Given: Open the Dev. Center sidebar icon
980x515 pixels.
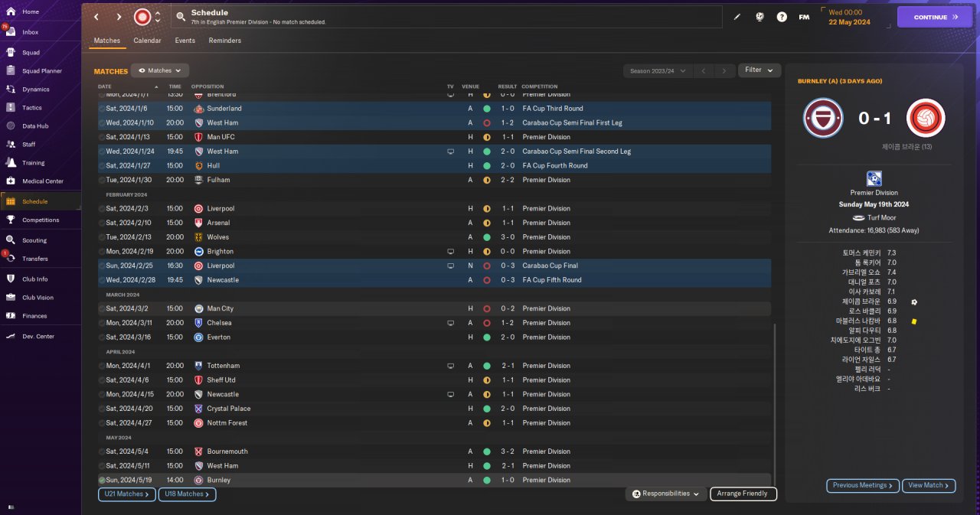Looking at the screenshot, I should [x=11, y=336].
